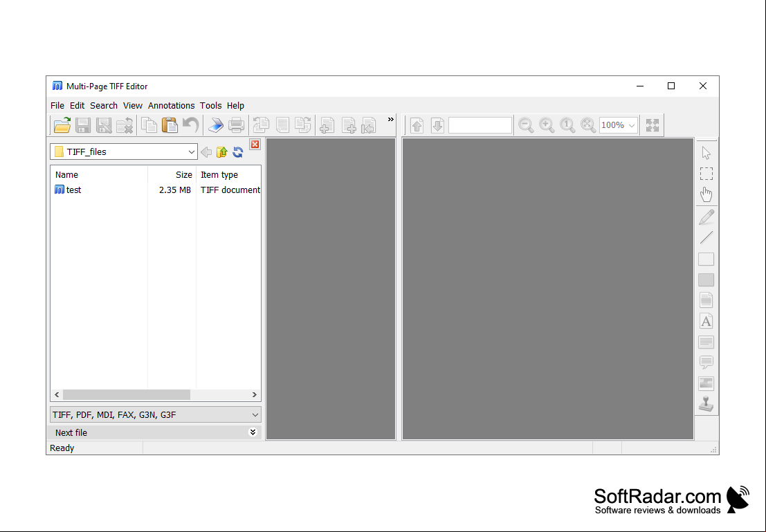Screen dimensions: 766x532
Task: Select the rubber stamp tool
Action: (x=706, y=404)
